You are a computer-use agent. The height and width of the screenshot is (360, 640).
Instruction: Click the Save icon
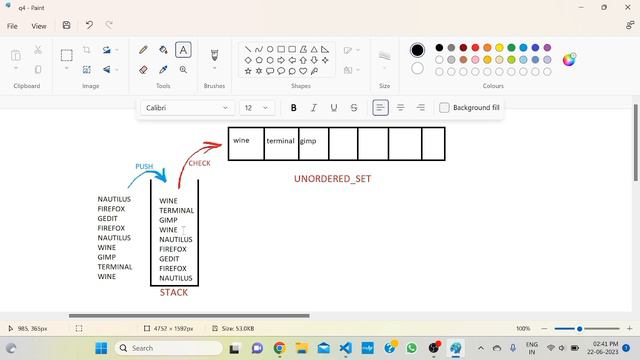[x=67, y=25]
